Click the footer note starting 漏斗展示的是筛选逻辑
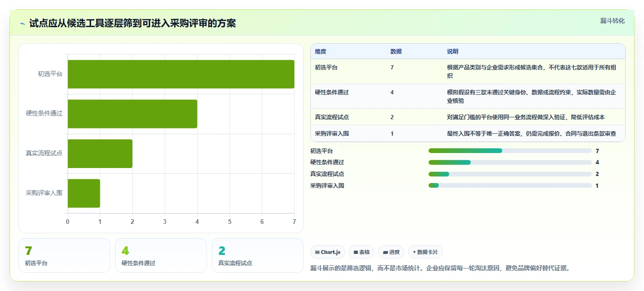Image resolution: width=644 pixels, height=291 pixels. click(440, 268)
